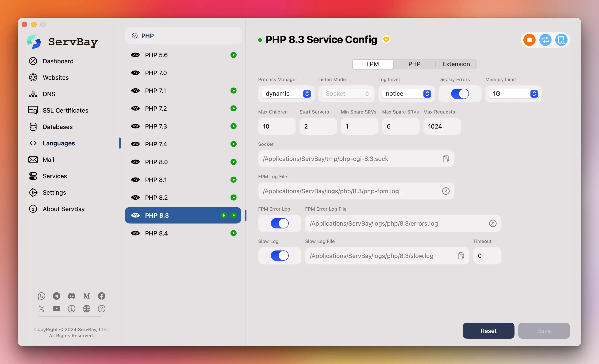Click the copy socket path icon

tap(445, 158)
